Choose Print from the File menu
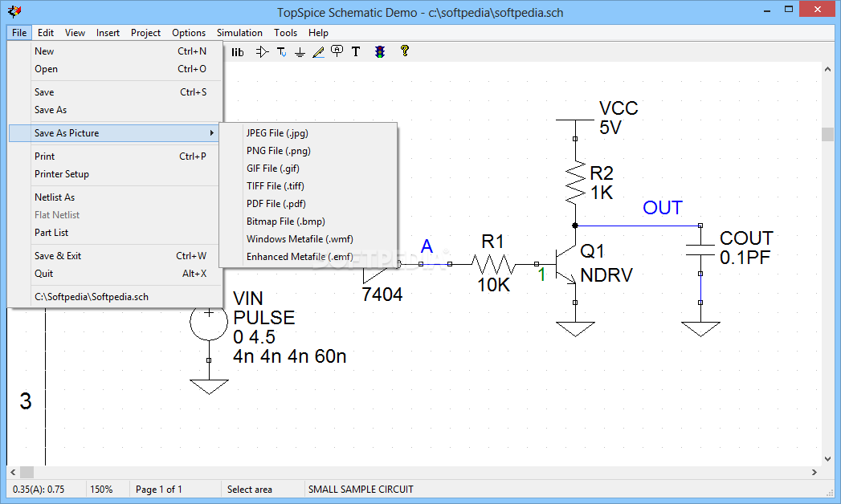Image resolution: width=841 pixels, height=504 pixels. click(x=116, y=156)
